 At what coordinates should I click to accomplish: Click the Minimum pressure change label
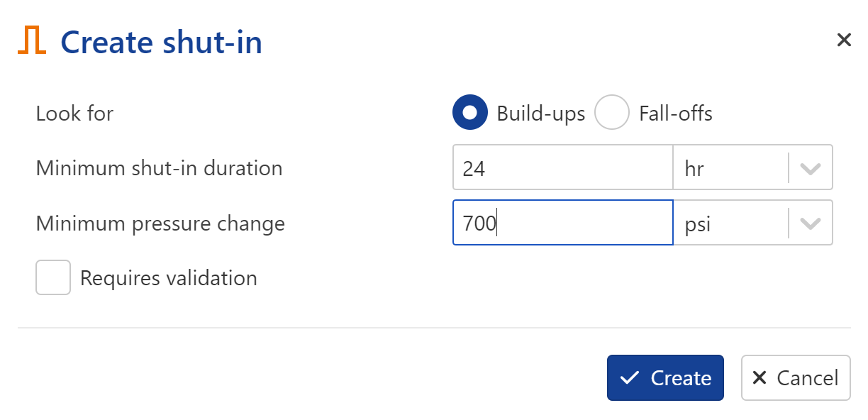point(160,224)
